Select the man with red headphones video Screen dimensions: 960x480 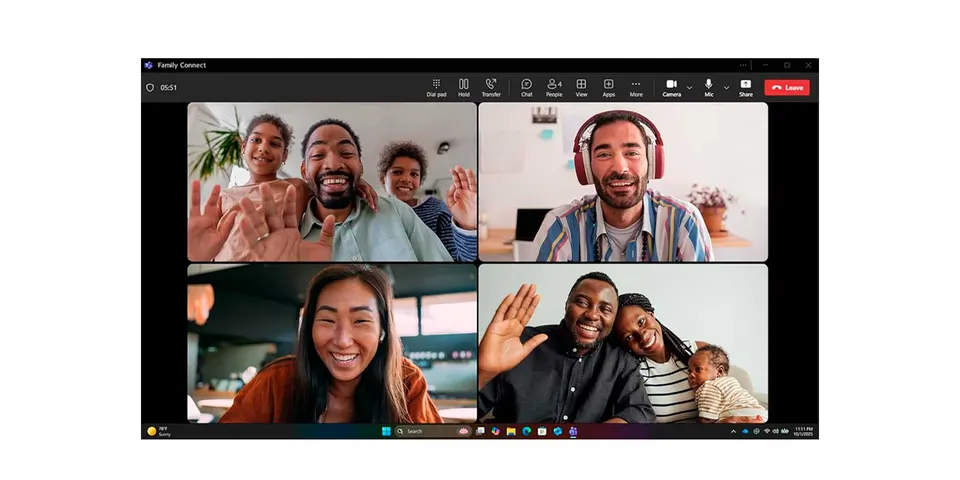pos(623,182)
